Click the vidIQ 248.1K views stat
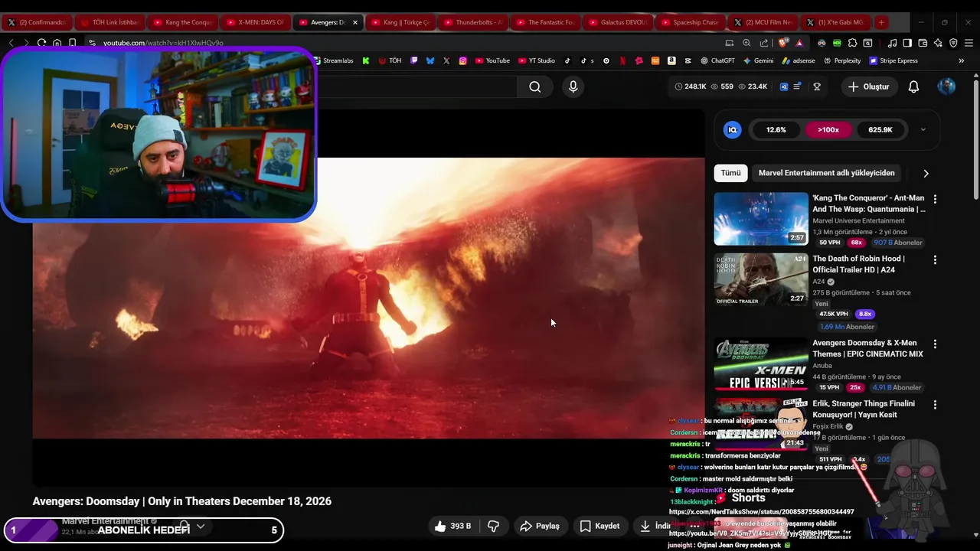The width and height of the screenshot is (980, 551). click(x=690, y=87)
